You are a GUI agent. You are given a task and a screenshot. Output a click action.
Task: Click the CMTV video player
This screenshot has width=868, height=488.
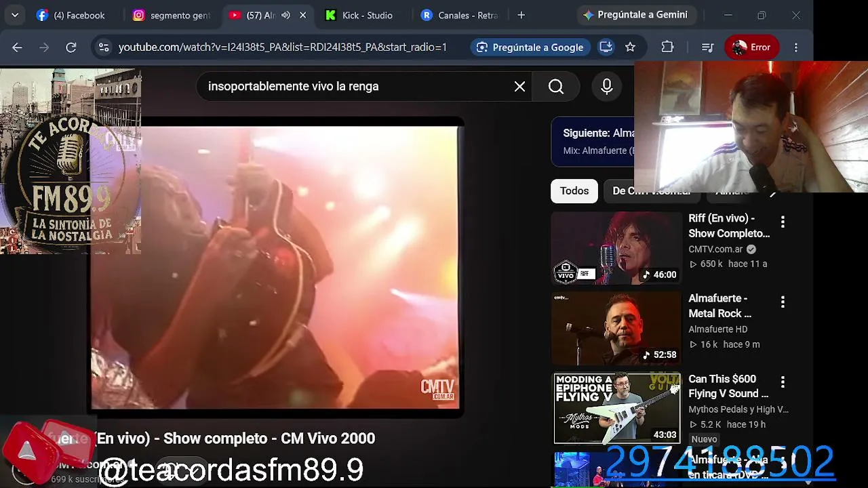tap(275, 268)
